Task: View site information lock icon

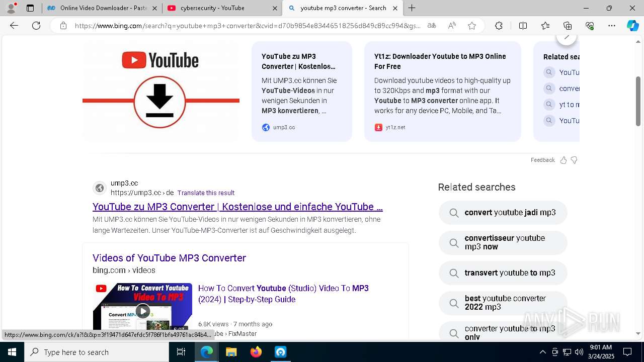Action: (63, 26)
